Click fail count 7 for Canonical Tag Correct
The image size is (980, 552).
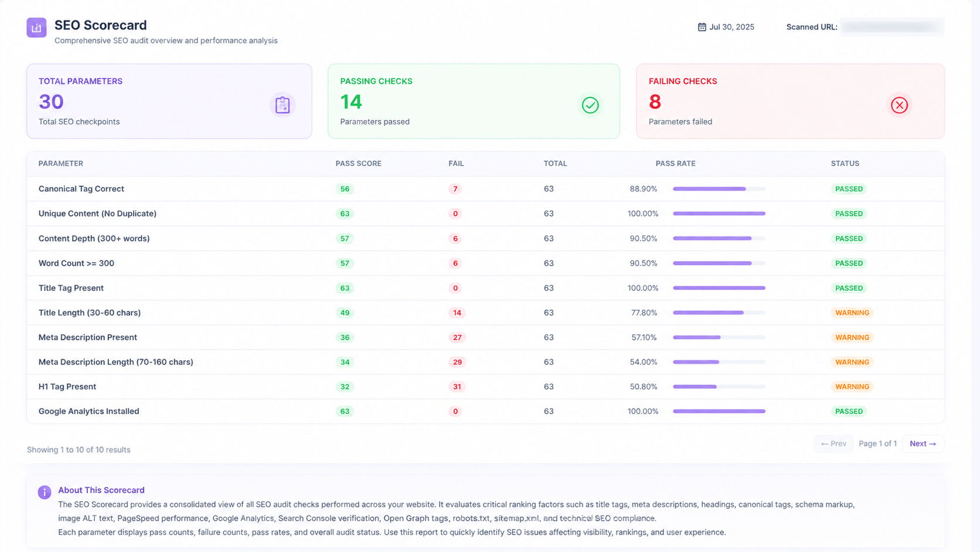(x=455, y=189)
